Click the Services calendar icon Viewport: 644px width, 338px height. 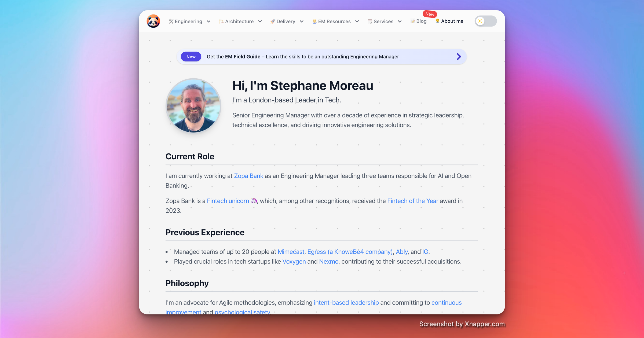370,21
